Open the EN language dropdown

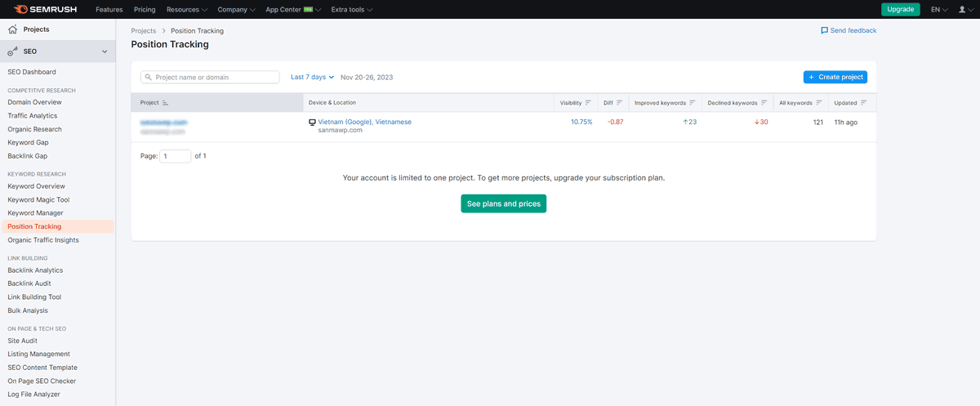tap(939, 10)
